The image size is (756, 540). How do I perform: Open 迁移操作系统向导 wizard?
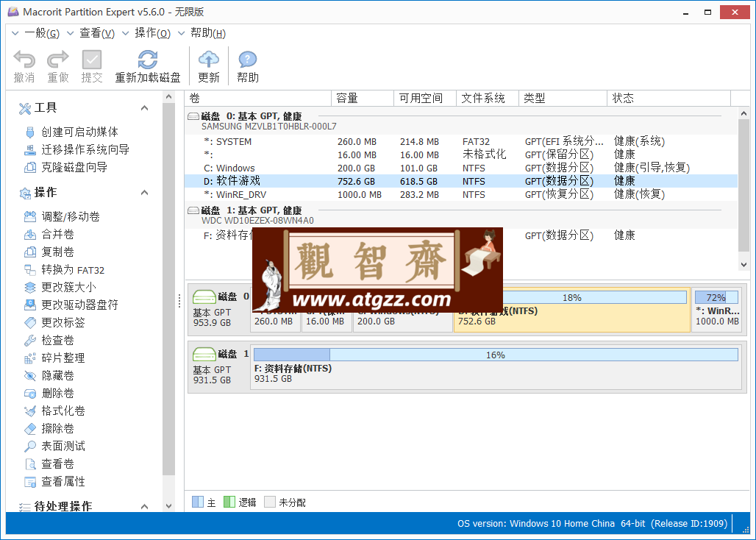tap(85, 150)
